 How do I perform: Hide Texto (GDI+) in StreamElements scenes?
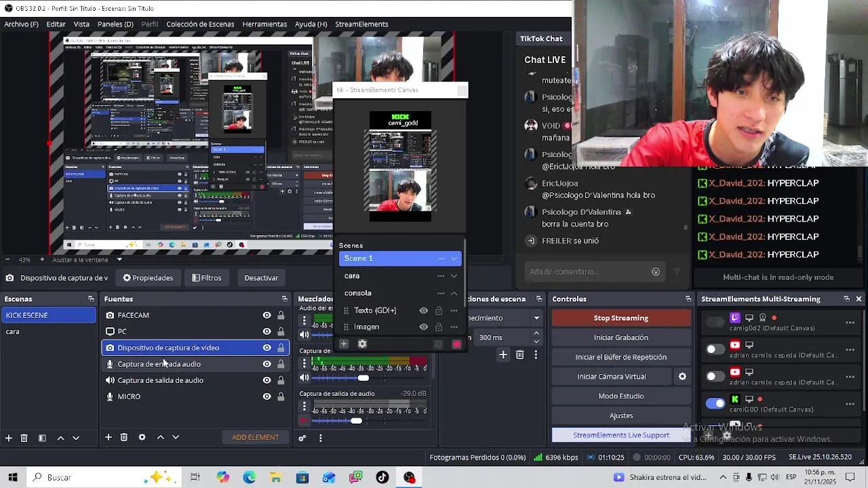(424, 310)
